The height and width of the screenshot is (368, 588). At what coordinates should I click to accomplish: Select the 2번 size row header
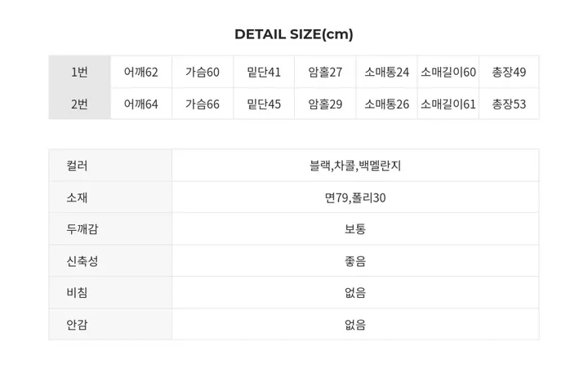[x=79, y=104]
